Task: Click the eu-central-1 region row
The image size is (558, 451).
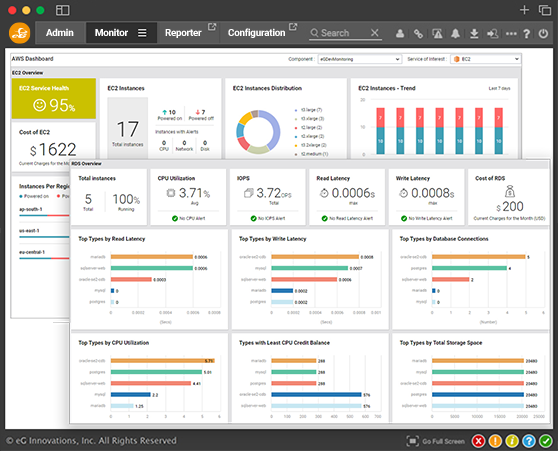Action: pyautogui.click(x=44, y=254)
